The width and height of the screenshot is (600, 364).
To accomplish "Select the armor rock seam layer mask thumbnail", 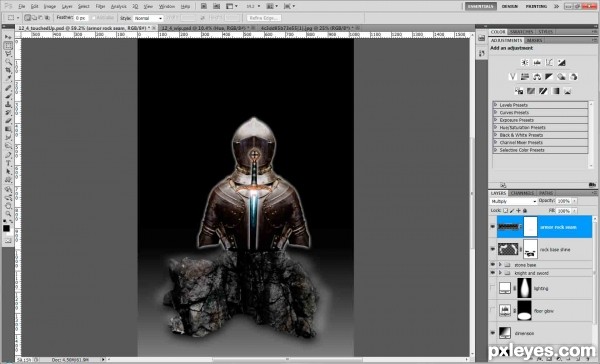I will (531, 227).
